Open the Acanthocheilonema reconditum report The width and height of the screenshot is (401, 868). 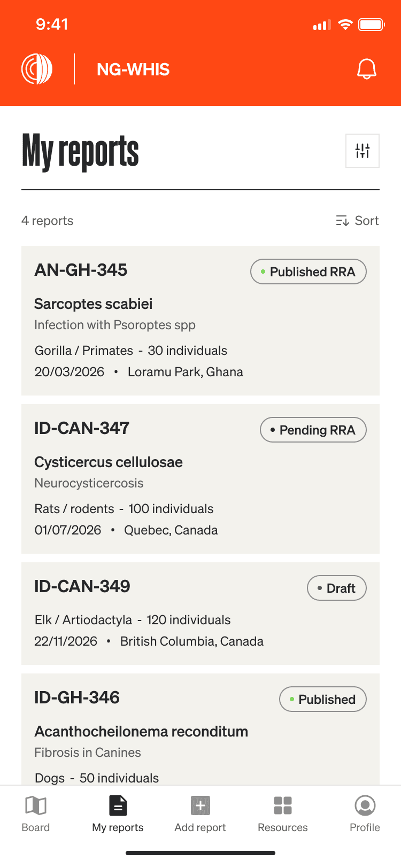(x=141, y=731)
